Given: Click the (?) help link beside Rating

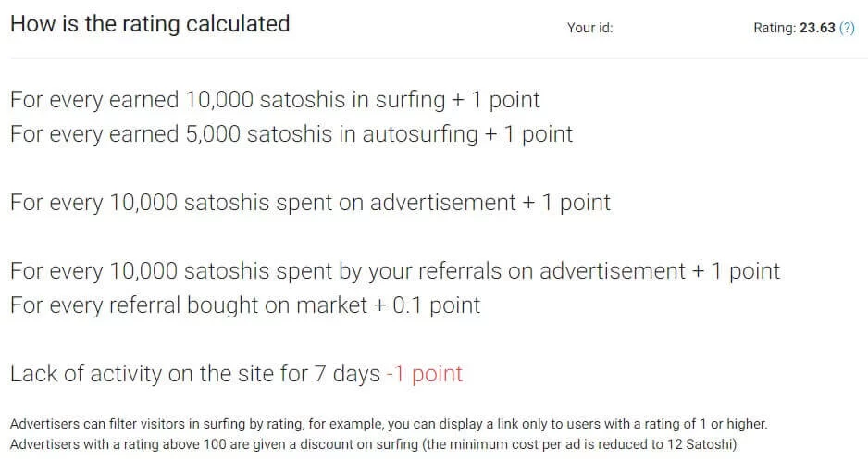Looking at the screenshot, I should (x=847, y=28).
